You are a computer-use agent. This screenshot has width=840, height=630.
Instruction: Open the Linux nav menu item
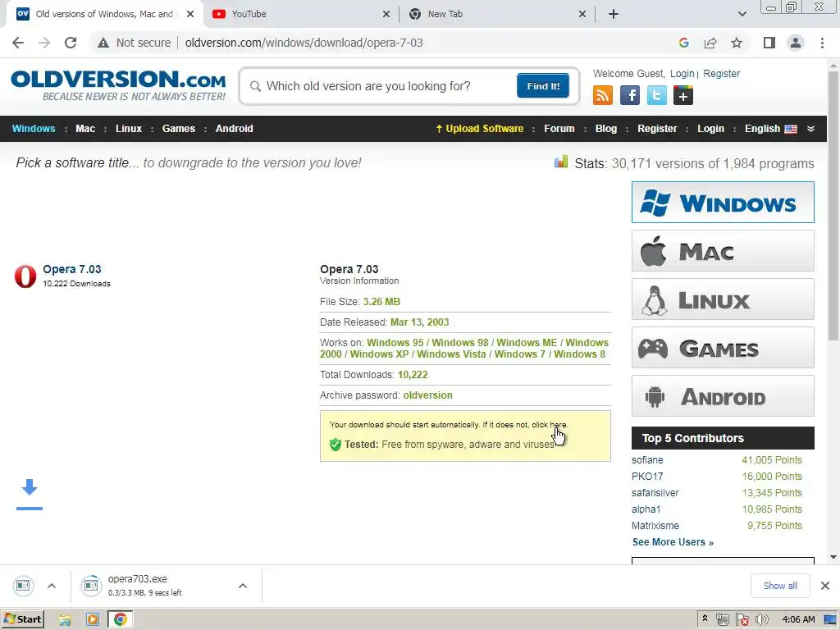(x=129, y=129)
